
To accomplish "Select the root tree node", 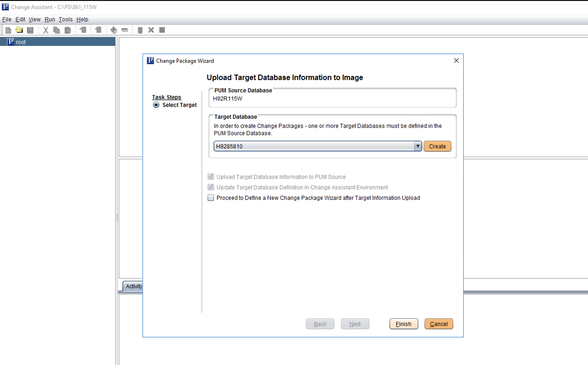I will point(21,42).
